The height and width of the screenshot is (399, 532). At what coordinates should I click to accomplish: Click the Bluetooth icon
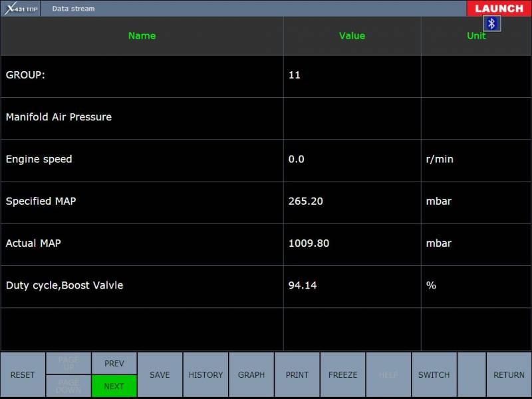click(x=492, y=24)
